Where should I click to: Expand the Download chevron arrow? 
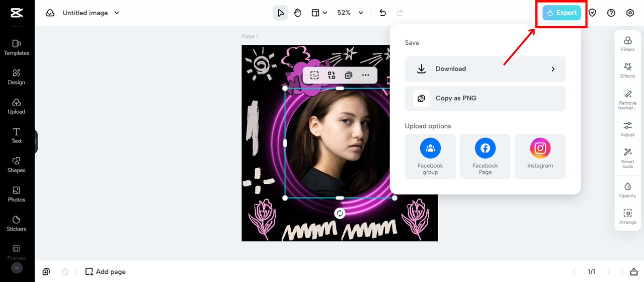[553, 69]
